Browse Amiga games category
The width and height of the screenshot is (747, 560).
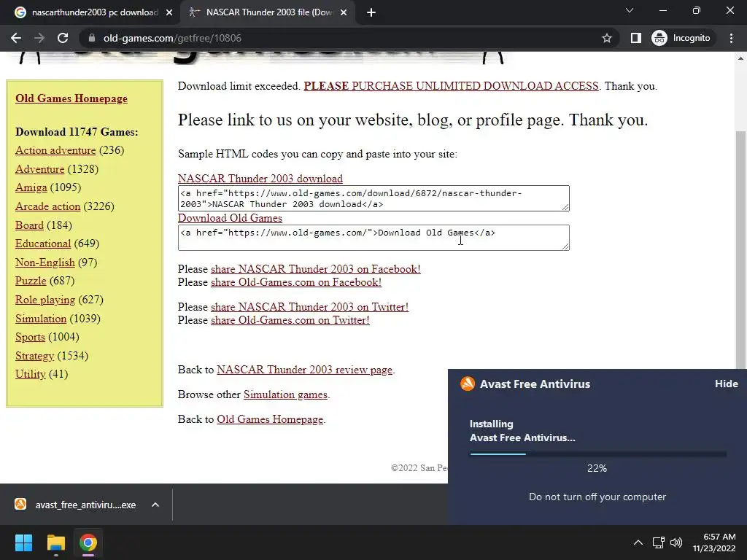(x=31, y=187)
